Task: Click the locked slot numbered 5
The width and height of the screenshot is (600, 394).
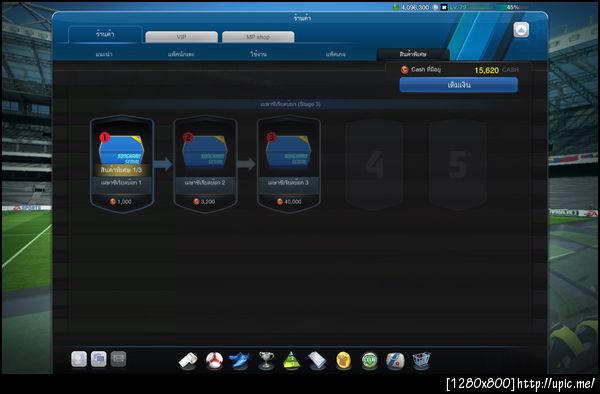Action: pos(458,164)
